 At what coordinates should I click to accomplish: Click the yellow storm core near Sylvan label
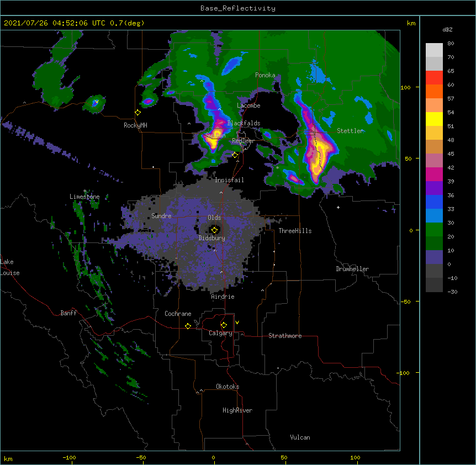(214, 138)
